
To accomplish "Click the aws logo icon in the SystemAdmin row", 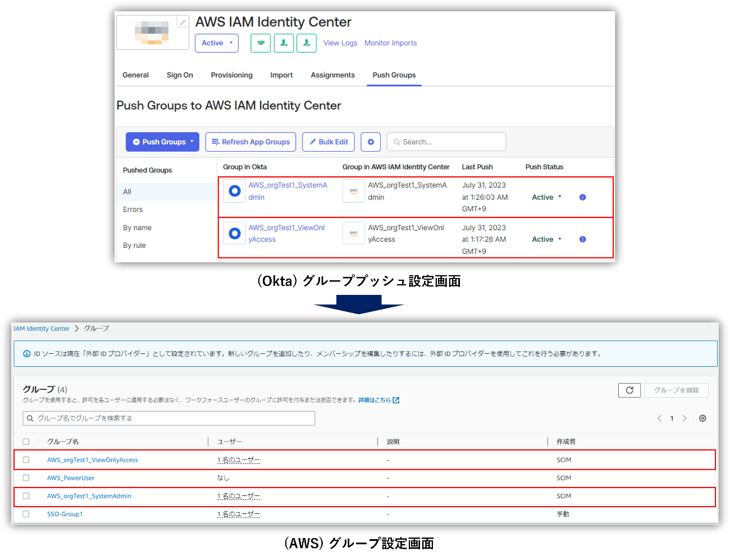I will click(x=354, y=191).
